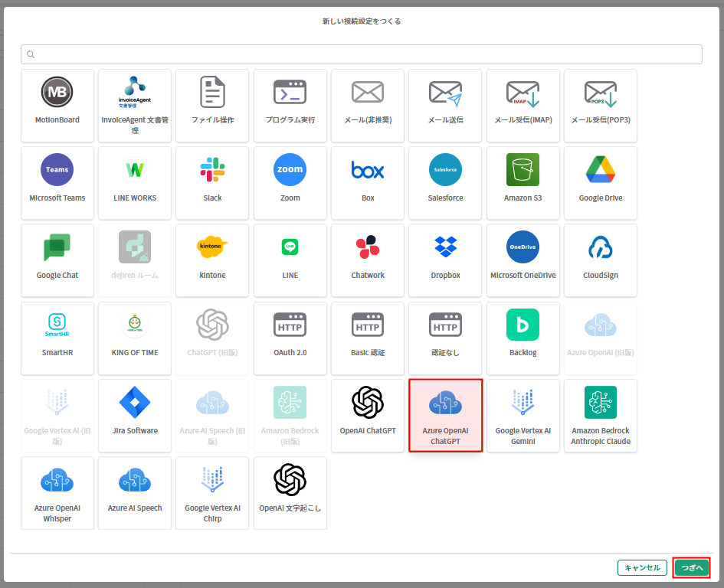Viewport: 724px width, 588px height.
Task: Choose the kintone connection tile
Action: pos(212,247)
